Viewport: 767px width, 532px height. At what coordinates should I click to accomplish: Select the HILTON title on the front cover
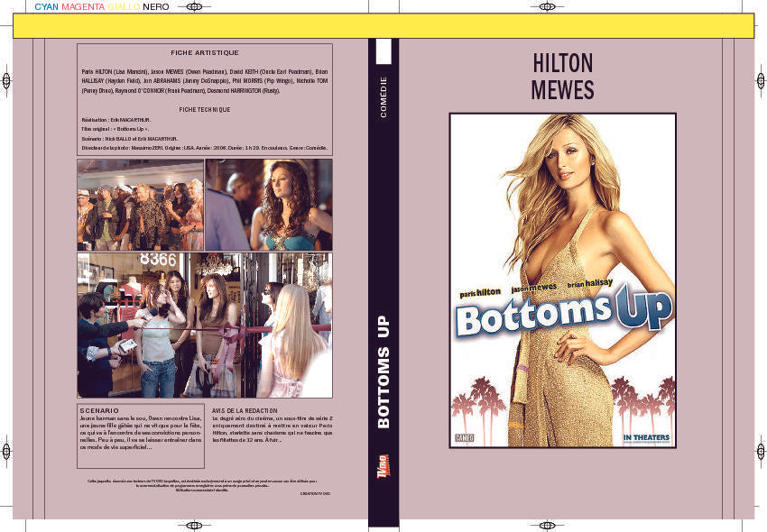tap(562, 63)
